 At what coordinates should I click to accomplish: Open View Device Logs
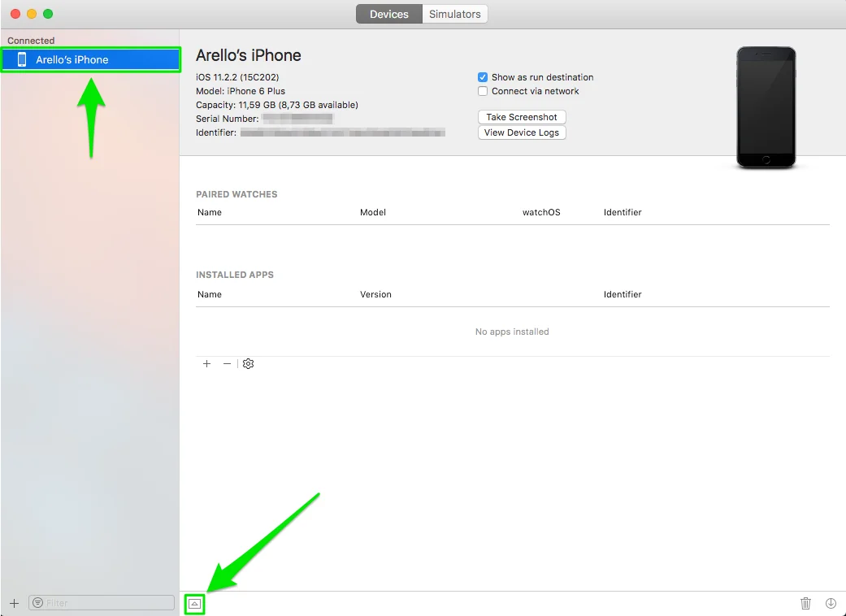click(521, 132)
